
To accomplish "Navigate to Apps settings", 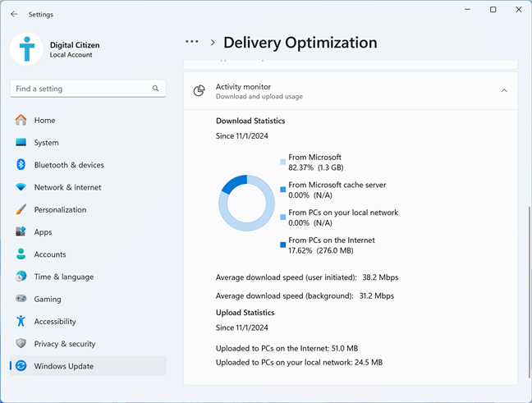I will coord(88,232).
